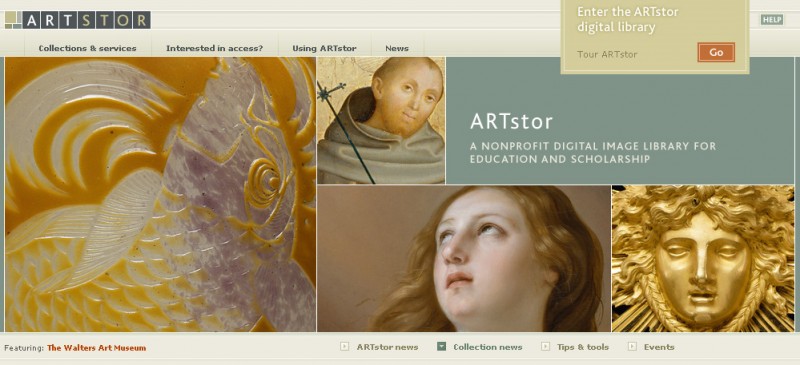The height and width of the screenshot is (365, 800).
Task: Switch to ARTstor news tab
Action: [x=387, y=347]
